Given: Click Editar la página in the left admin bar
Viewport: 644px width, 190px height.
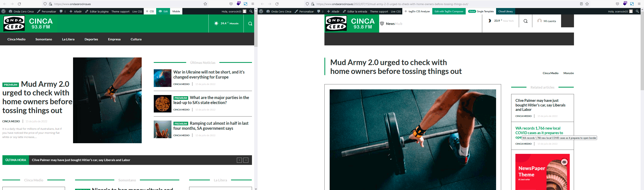Looking at the screenshot, I should [97, 11].
